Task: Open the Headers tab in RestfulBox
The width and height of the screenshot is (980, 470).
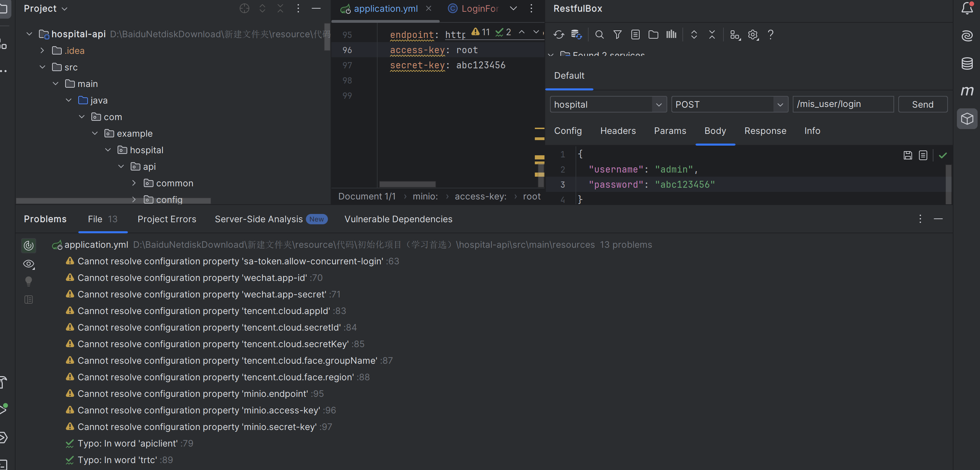Action: [x=618, y=130]
